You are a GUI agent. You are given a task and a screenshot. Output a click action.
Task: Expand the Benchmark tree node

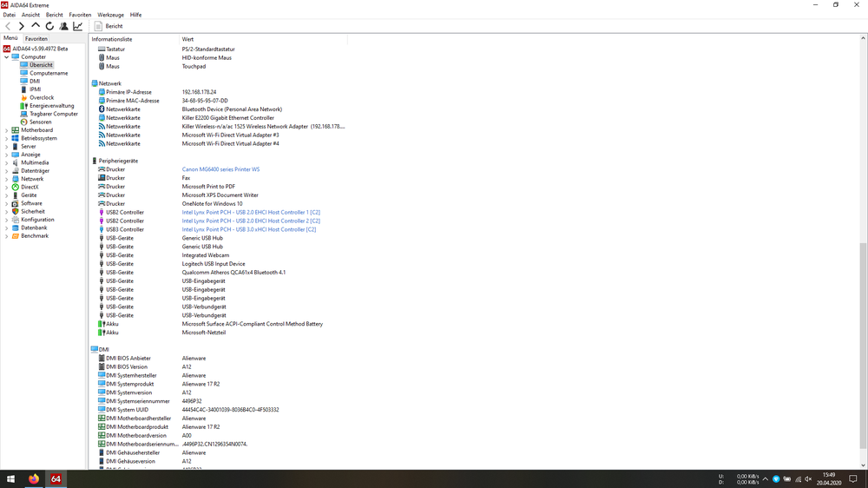(x=6, y=236)
